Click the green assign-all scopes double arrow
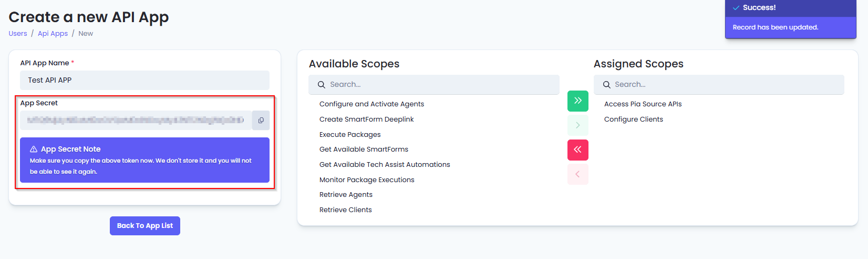The image size is (868, 259). (x=577, y=101)
